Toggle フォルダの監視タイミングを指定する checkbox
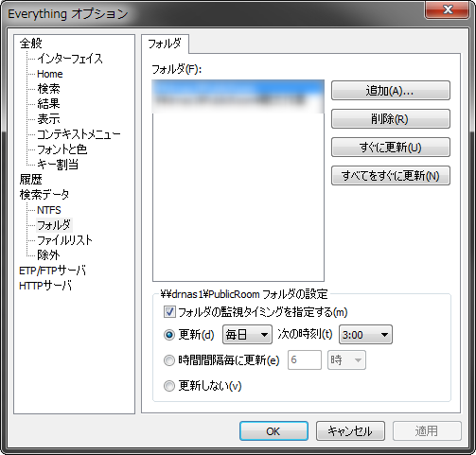This screenshot has height=455, width=476. pos(169,312)
